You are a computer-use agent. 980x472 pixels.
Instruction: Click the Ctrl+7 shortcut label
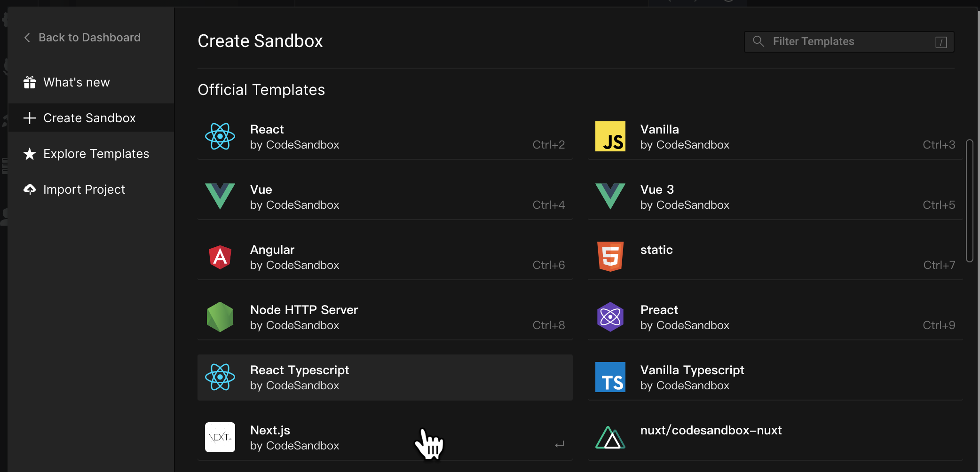pyautogui.click(x=940, y=265)
